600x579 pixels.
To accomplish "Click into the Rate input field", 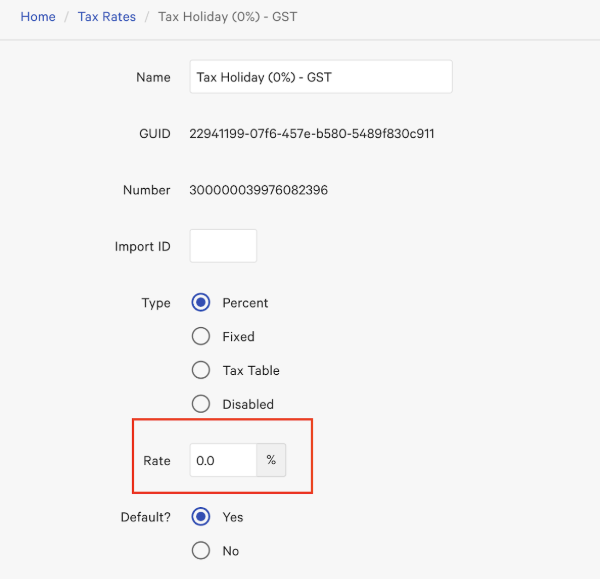I will click(223, 461).
